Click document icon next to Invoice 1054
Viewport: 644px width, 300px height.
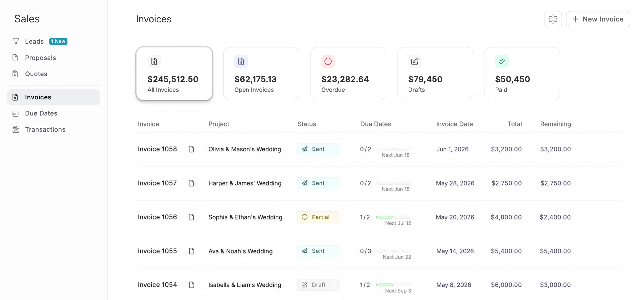[x=192, y=285]
